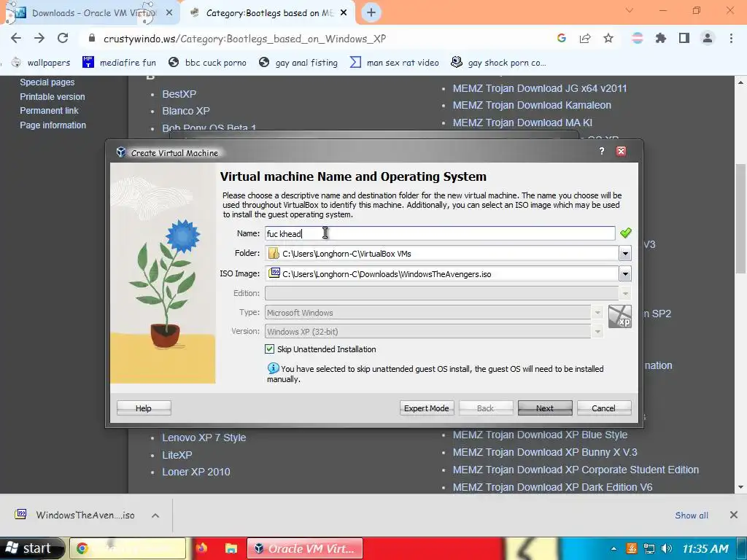
Task: Click Show all downloads
Action: pos(692,516)
